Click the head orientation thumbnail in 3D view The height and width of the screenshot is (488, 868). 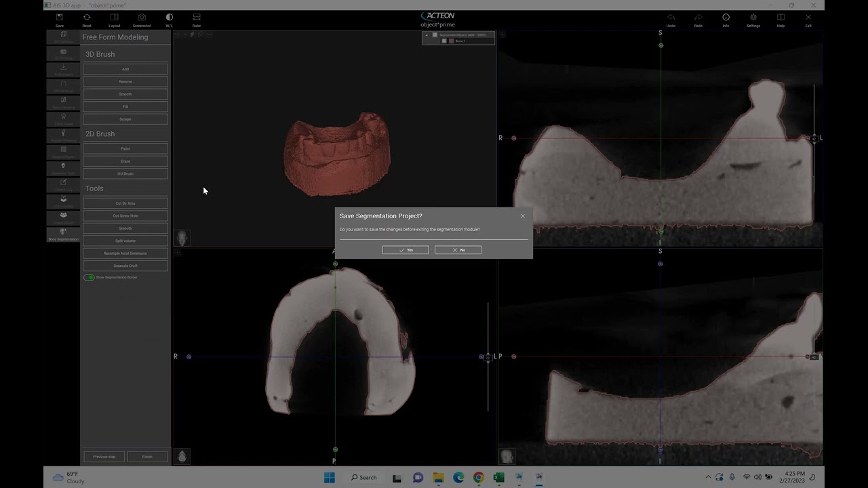(x=182, y=238)
